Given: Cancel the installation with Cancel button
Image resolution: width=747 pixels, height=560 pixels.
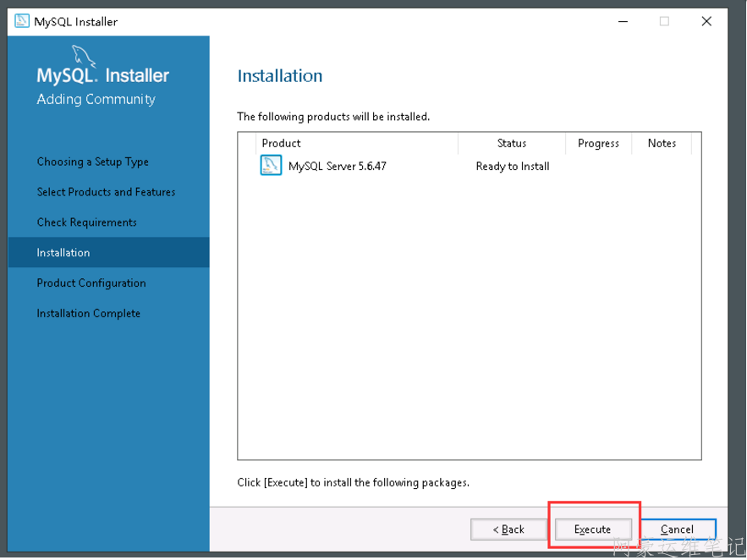Looking at the screenshot, I should point(677,530).
